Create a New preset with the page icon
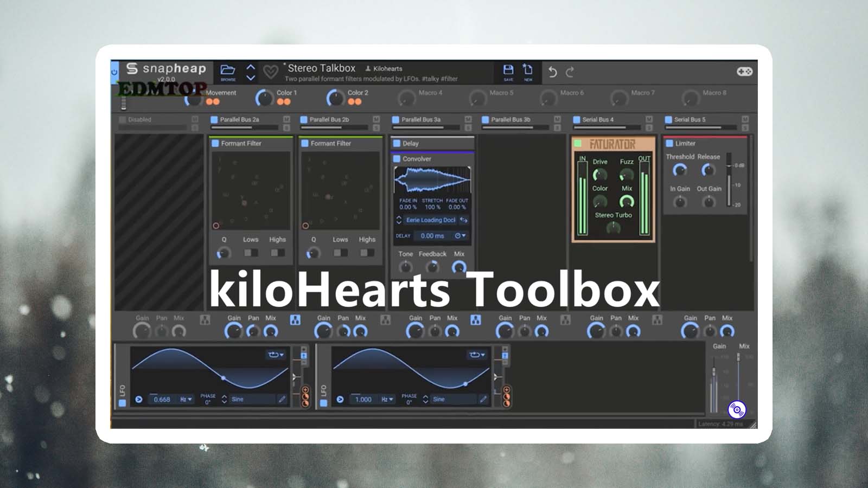This screenshot has height=488, width=868. click(528, 69)
